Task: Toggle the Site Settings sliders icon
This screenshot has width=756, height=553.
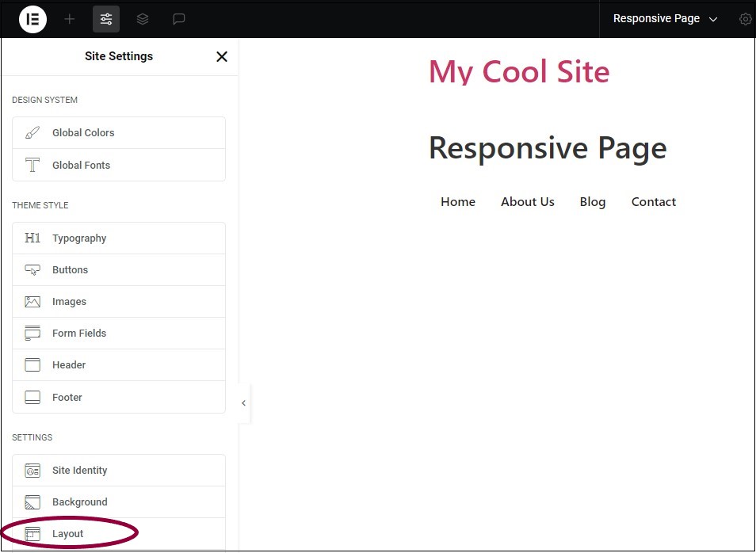Action: tap(106, 19)
